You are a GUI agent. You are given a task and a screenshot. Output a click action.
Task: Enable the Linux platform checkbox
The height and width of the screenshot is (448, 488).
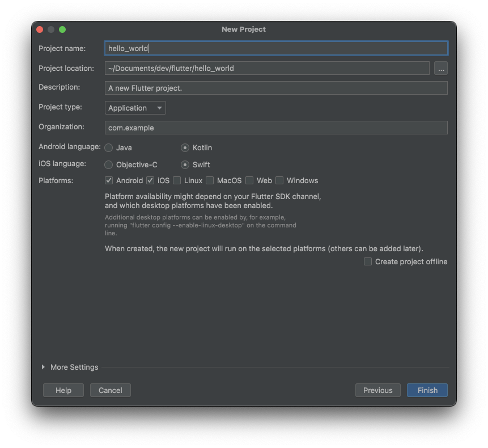(x=177, y=180)
